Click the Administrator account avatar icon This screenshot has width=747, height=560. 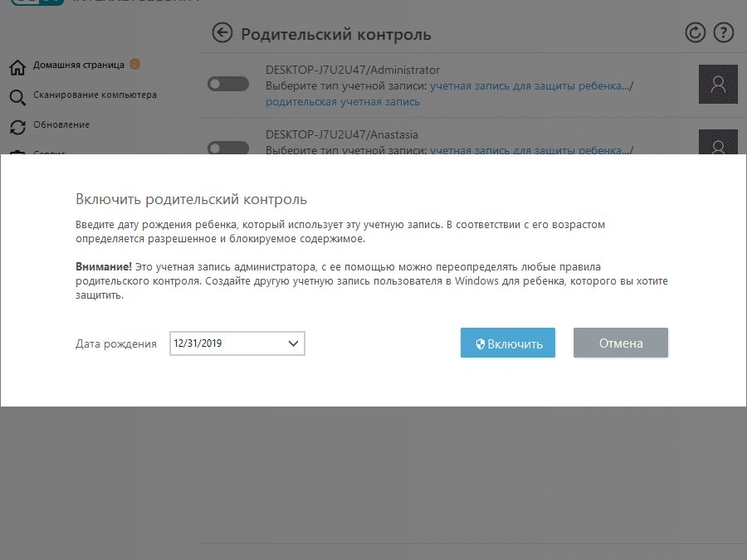coord(717,84)
